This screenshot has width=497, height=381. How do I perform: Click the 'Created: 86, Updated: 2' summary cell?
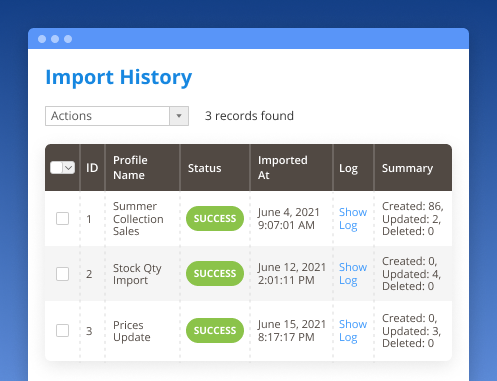pyautogui.click(x=413, y=219)
